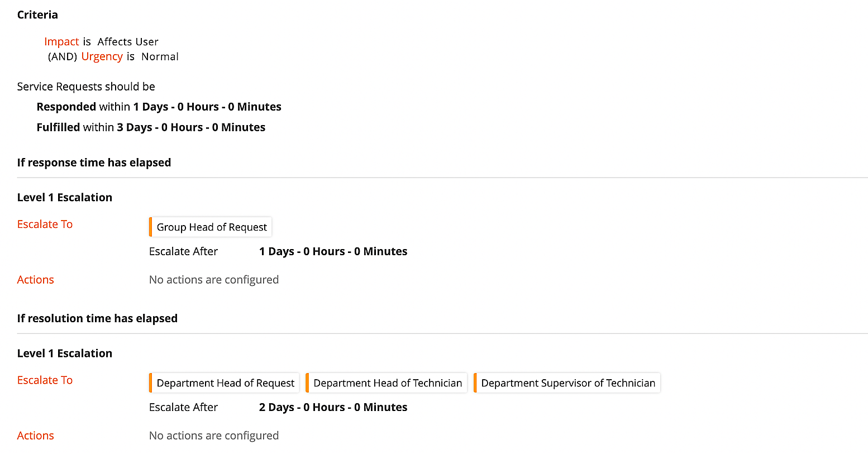Click the If response time has elapsed heading

(x=94, y=163)
